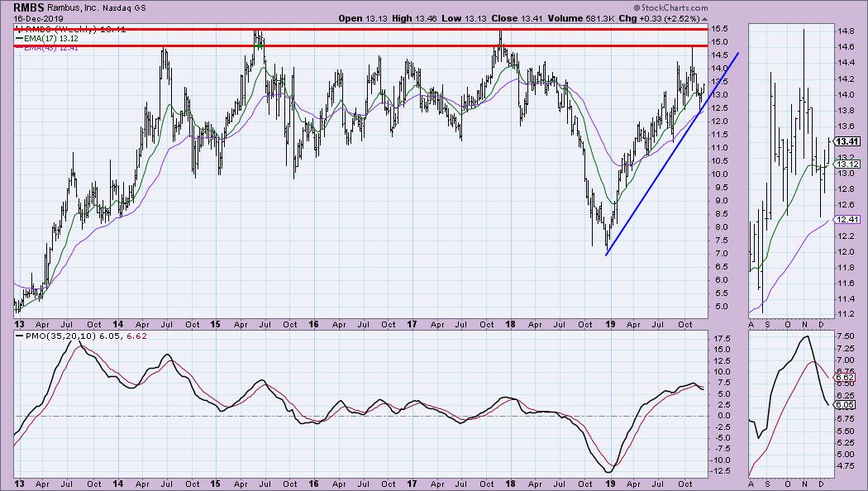Click the A month label under the mini chart
The image size is (868, 491).
coord(751,324)
